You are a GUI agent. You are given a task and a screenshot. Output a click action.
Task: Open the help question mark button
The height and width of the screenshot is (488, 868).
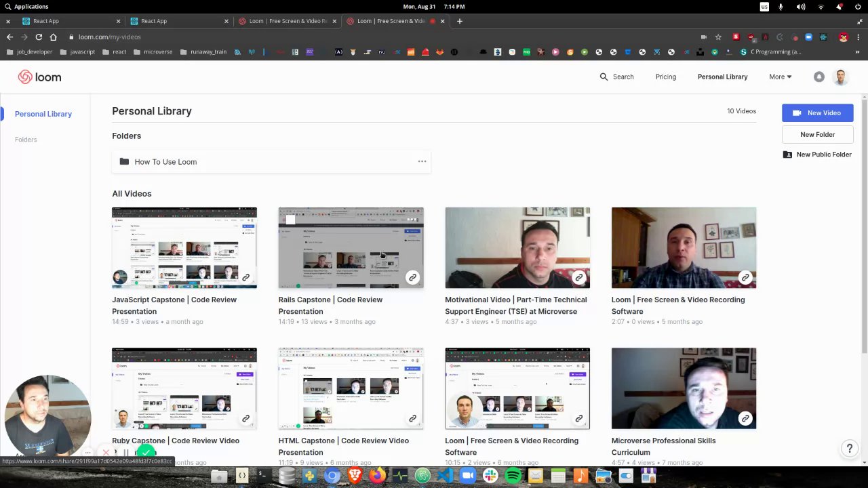click(x=849, y=448)
